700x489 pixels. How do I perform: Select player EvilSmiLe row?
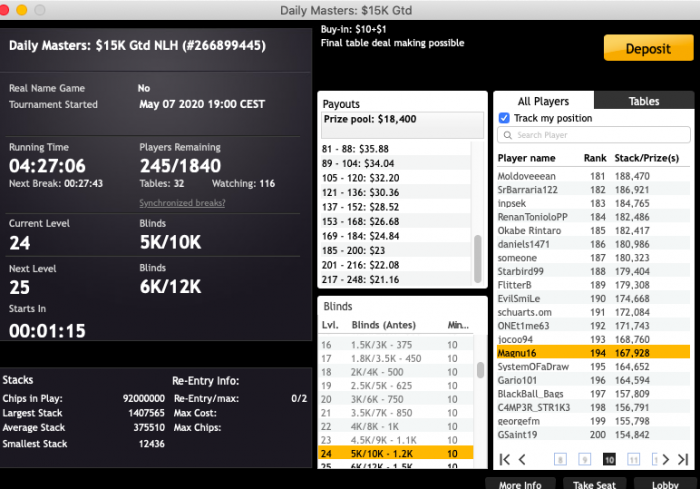[593, 299]
